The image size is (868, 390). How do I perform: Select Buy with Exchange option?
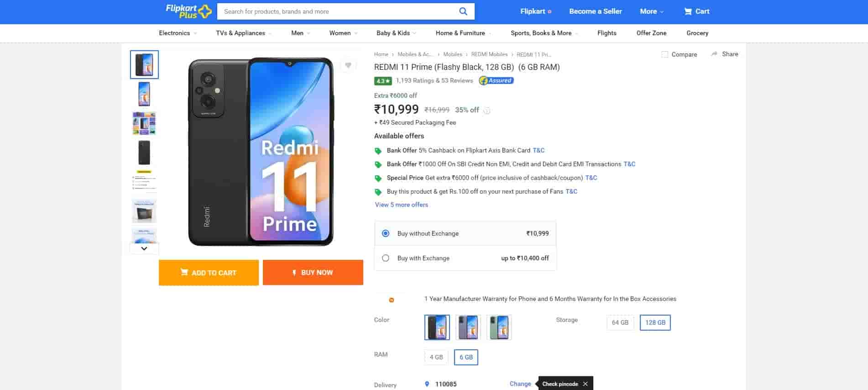click(x=386, y=258)
